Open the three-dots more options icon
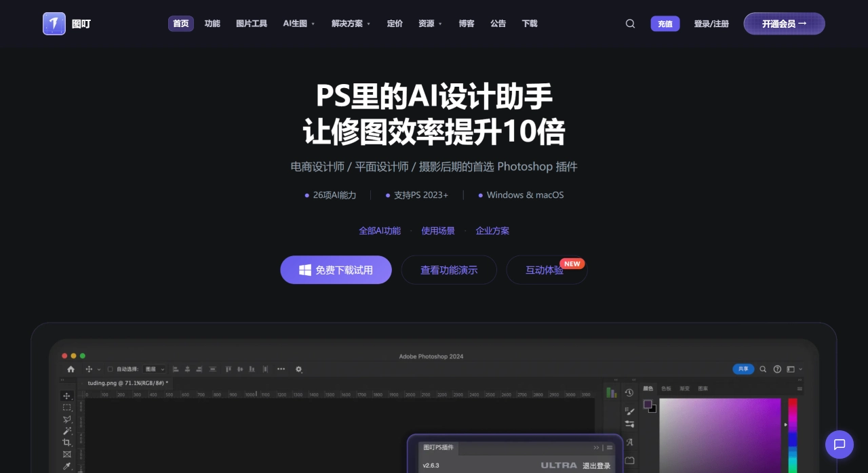 (x=281, y=369)
